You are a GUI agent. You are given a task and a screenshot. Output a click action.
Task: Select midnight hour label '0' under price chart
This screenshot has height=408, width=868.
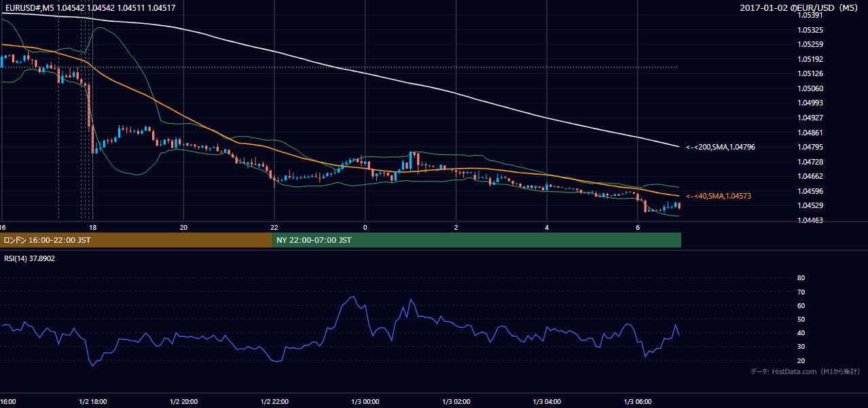365,227
